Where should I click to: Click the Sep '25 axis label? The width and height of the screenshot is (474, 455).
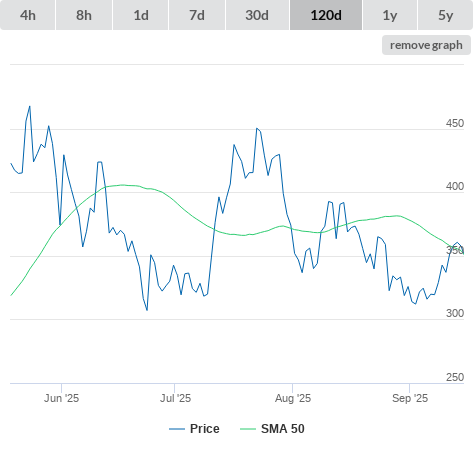(x=410, y=398)
